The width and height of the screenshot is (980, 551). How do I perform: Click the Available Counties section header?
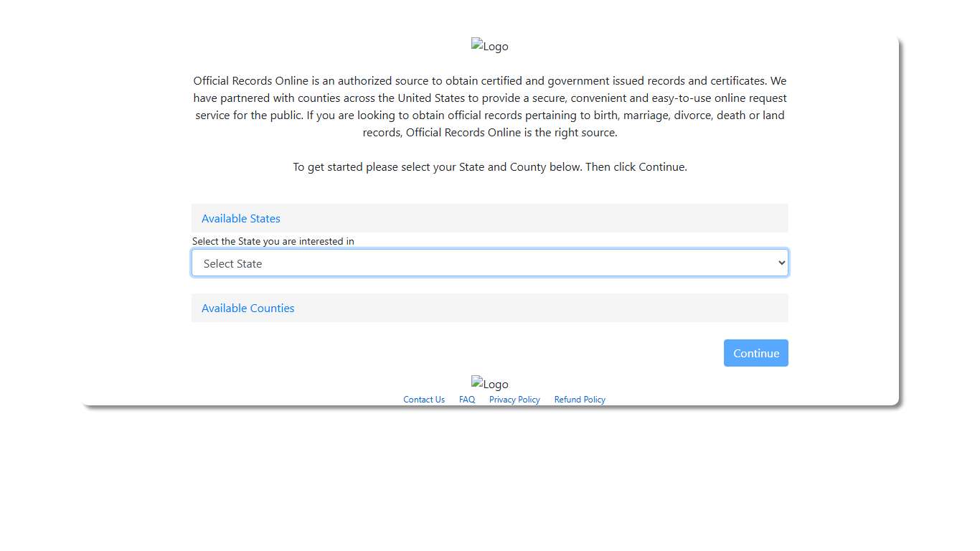point(489,308)
